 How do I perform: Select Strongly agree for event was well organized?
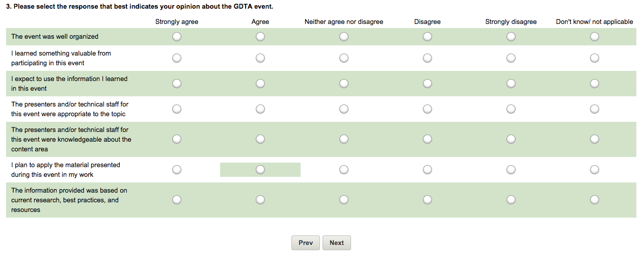[177, 37]
